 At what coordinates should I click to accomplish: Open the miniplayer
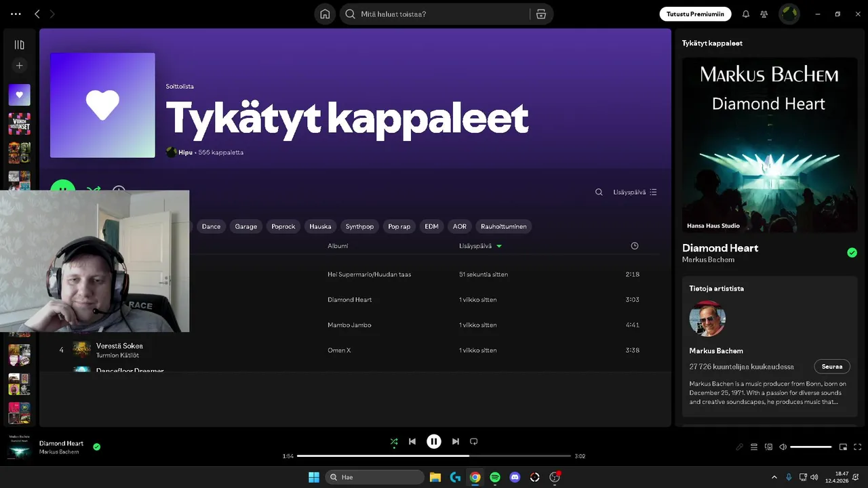click(844, 447)
